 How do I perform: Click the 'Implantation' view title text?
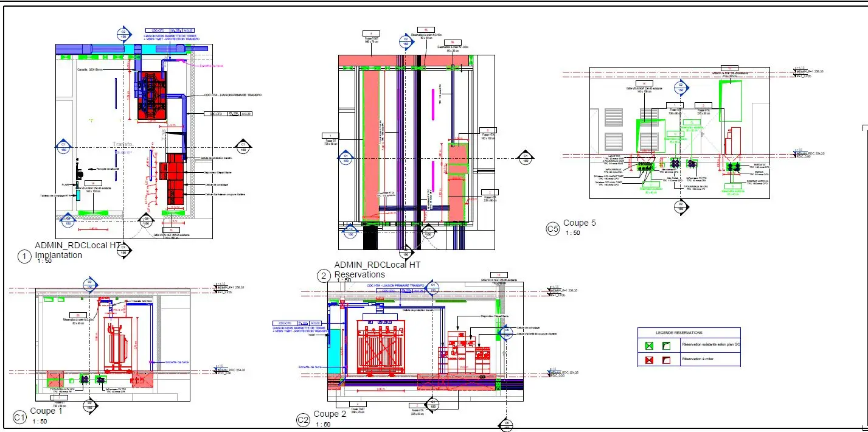pos(58,255)
